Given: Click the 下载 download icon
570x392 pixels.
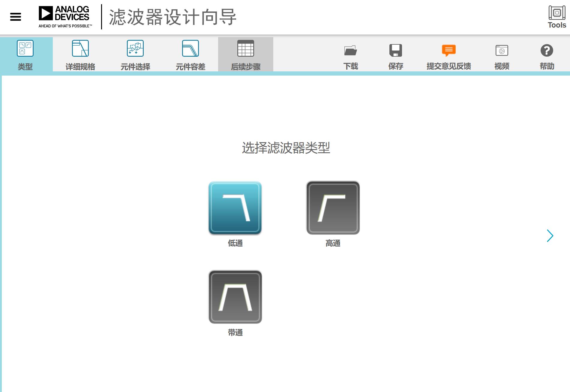Looking at the screenshot, I should 350,54.
